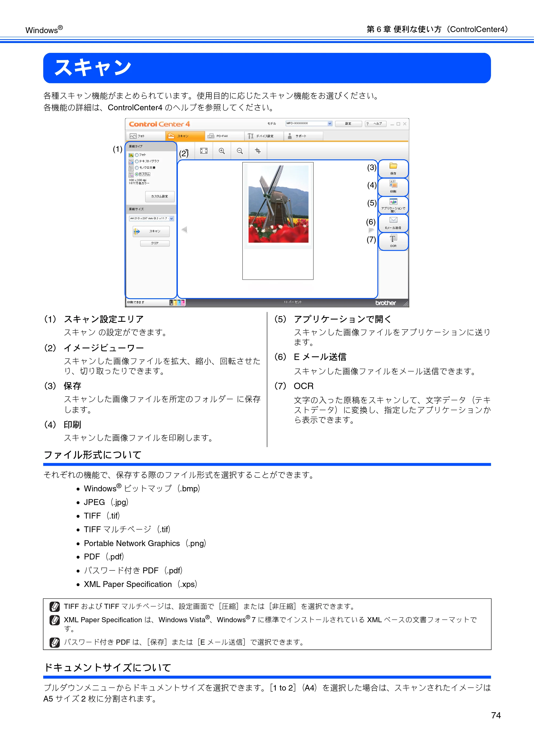Click the クリア button
Viewport: 534px width, 756px height.
(x=155, y=243)
